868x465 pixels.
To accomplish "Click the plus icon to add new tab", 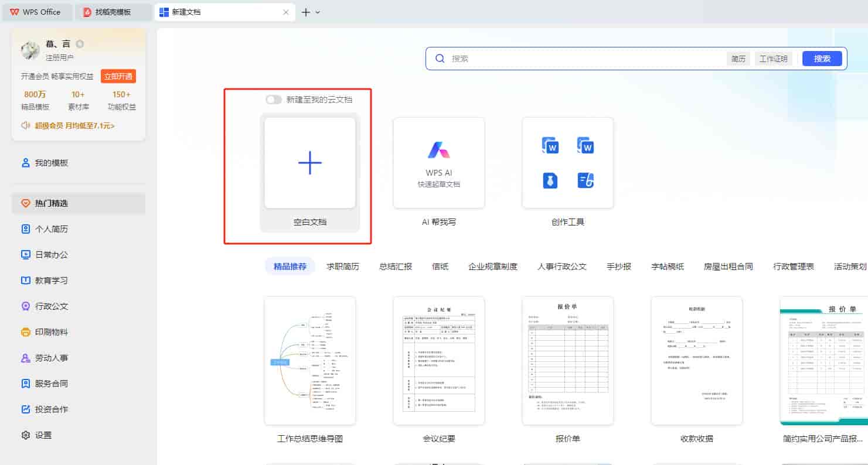I will pos(305,12).
